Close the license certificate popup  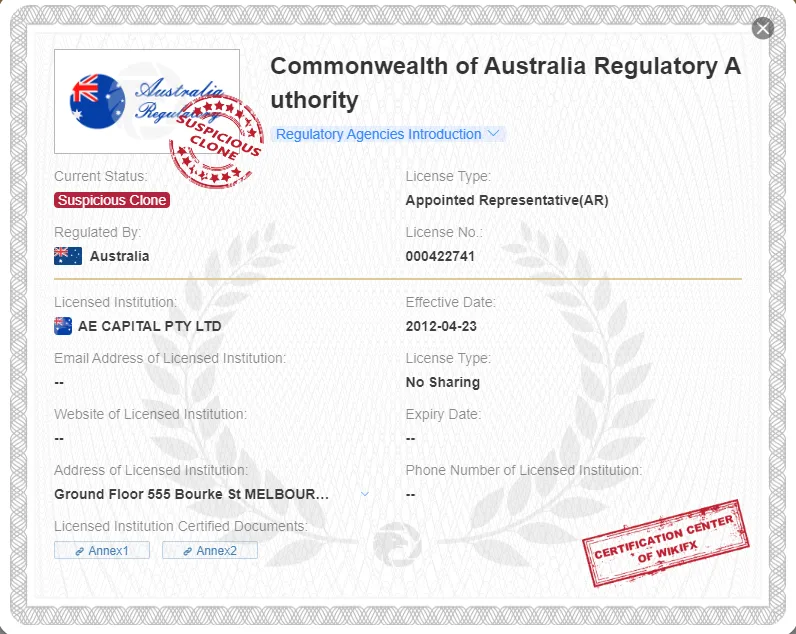(x=762, y=28)
